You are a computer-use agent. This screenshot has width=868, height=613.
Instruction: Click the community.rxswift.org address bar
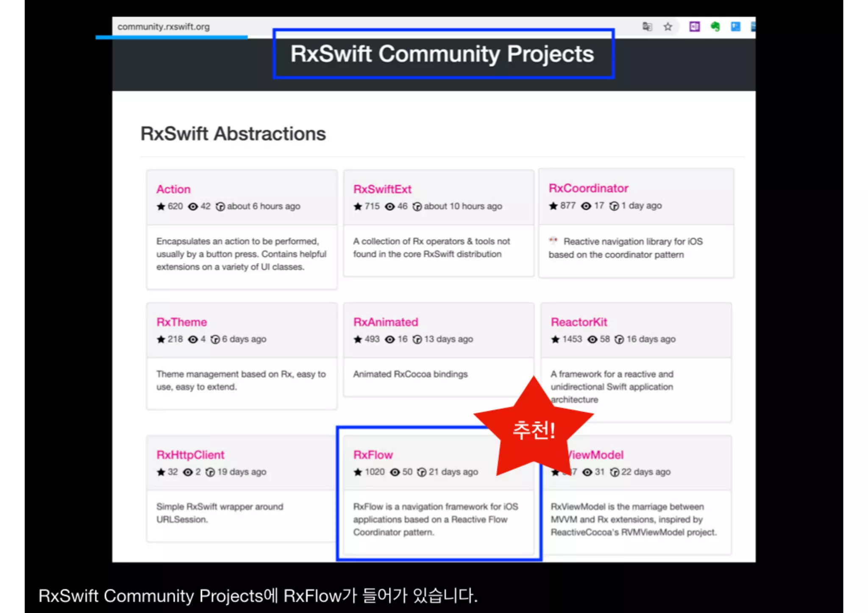[164, 27]
